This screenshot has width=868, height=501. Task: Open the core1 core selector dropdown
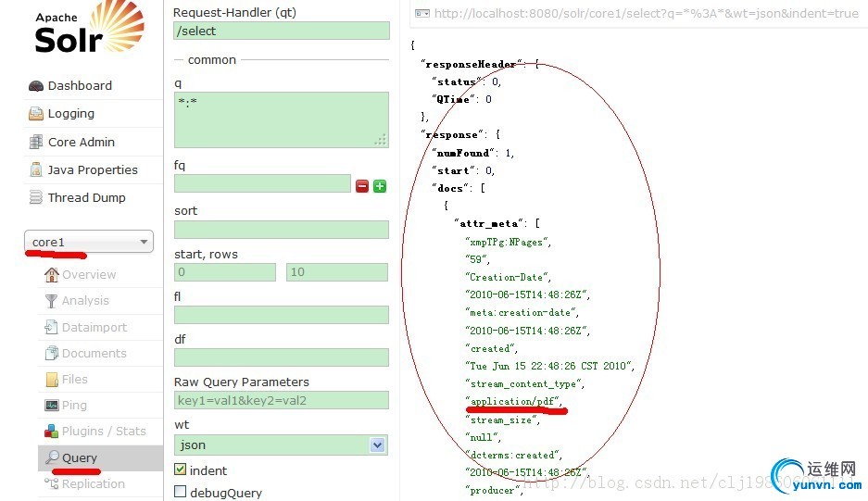[x=89, y=242]
